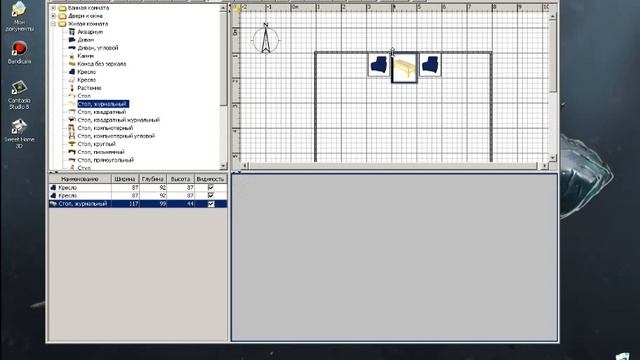The width and height of the screenshot is (640, 360).
Task: Choose the Стол, компьютерный icon
Action: (72, 128)
